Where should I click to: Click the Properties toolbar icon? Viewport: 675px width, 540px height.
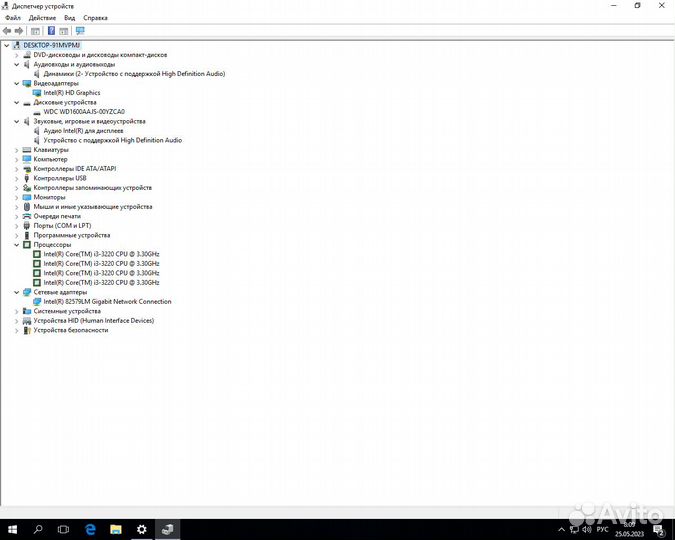click(35, 31)
